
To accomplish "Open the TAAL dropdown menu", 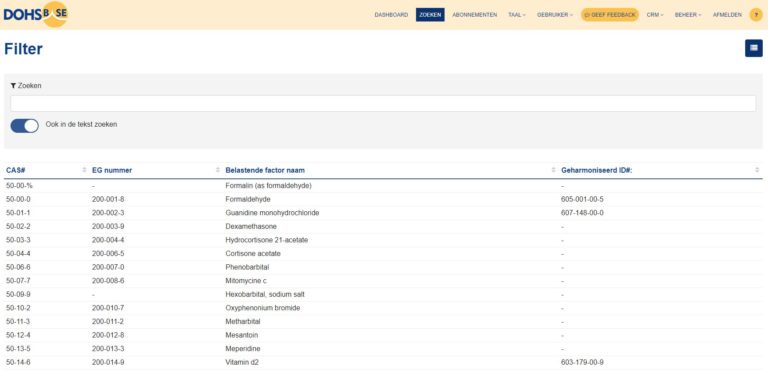I will 517,15.
